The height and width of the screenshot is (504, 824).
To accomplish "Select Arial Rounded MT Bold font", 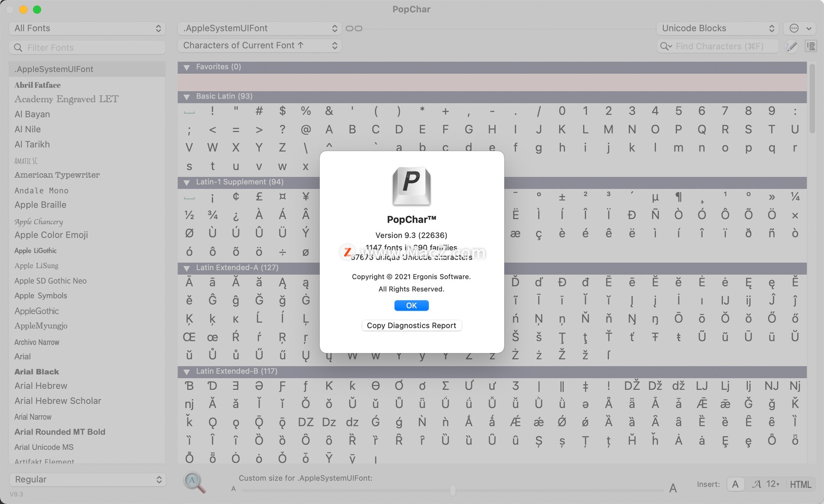I will coord(60,432).
